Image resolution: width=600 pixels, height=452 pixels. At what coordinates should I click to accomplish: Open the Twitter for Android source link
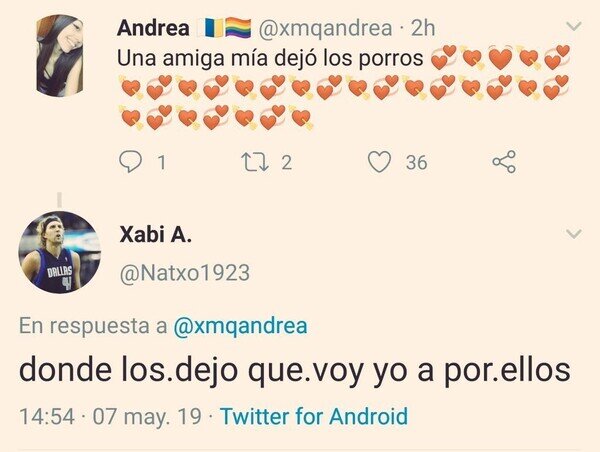(315, 416)
